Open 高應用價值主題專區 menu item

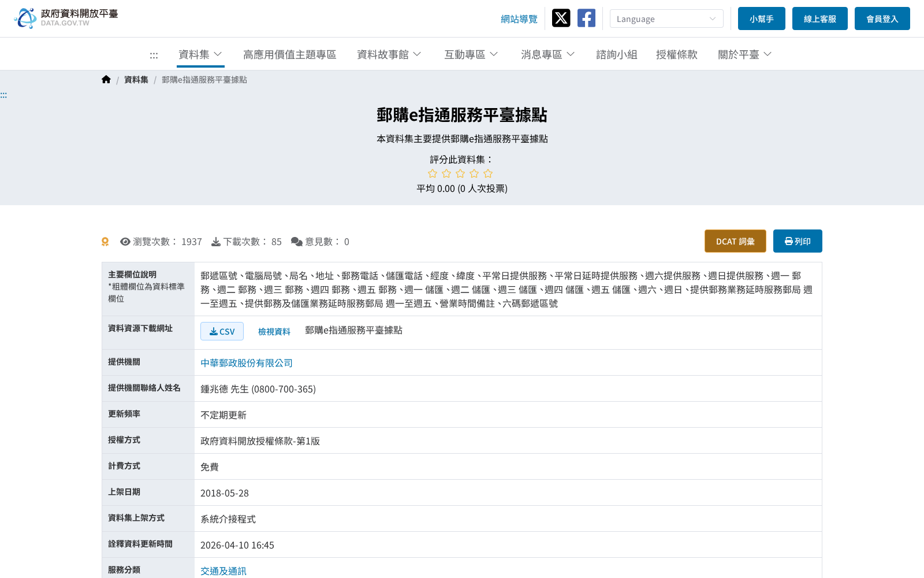coord(290,54)
